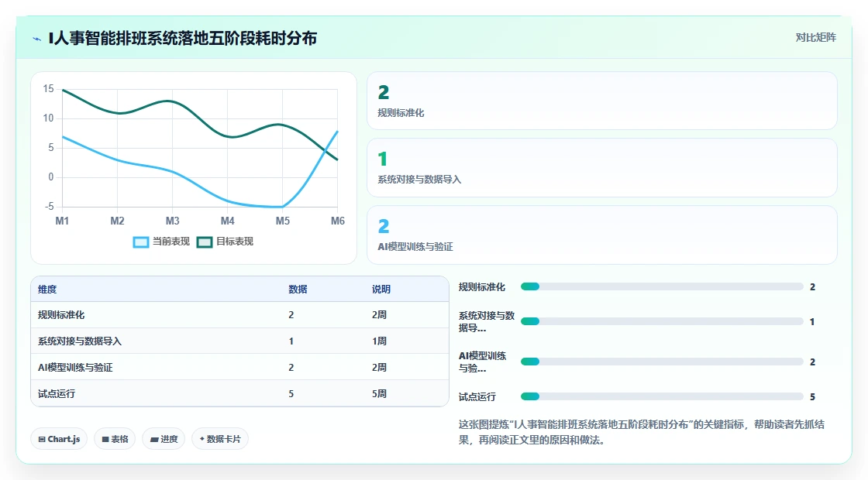This screenshot has width=868, height=480.
Task: Click the M6 axis label on the chart
Action: [338, 221]
